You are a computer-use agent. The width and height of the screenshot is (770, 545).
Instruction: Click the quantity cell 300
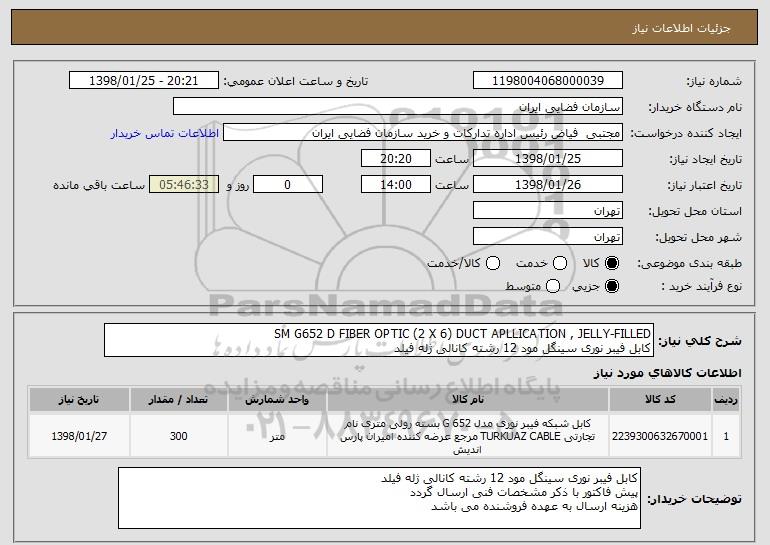click(179, 436)
